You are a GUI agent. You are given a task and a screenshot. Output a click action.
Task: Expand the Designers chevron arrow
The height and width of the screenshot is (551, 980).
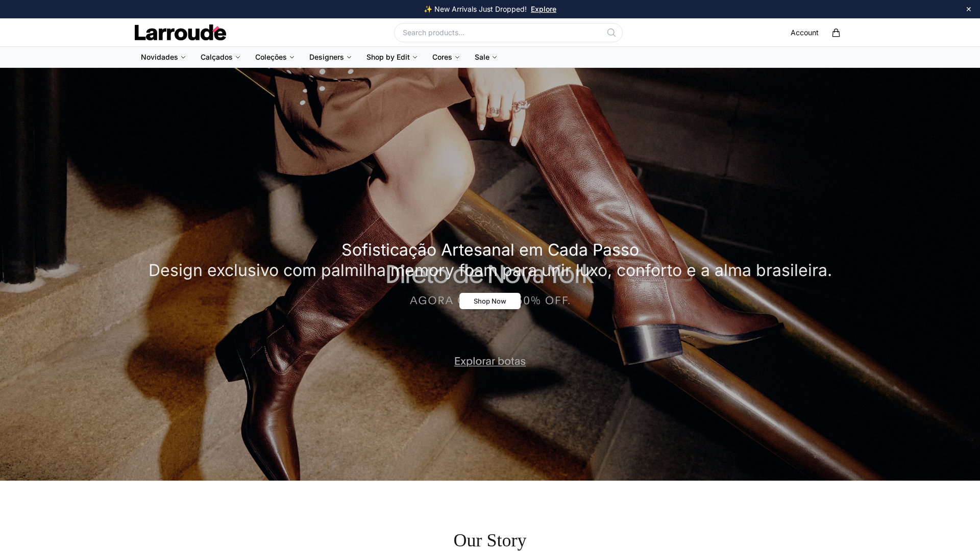[349, 57]
